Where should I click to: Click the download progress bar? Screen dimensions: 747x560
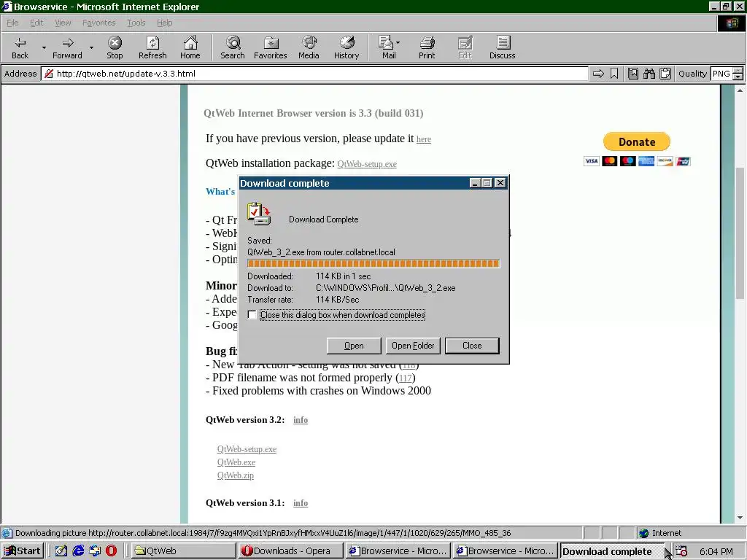[x=373, y=263]
